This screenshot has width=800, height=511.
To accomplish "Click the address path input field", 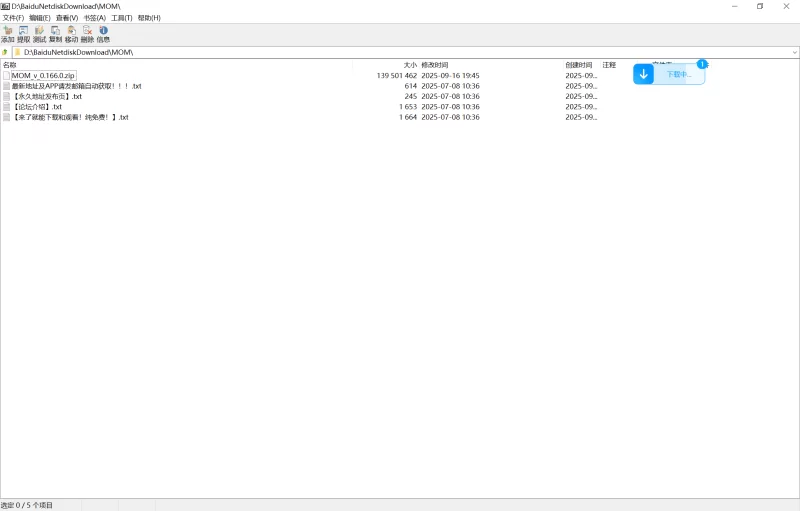I will [x=402, y=52].
